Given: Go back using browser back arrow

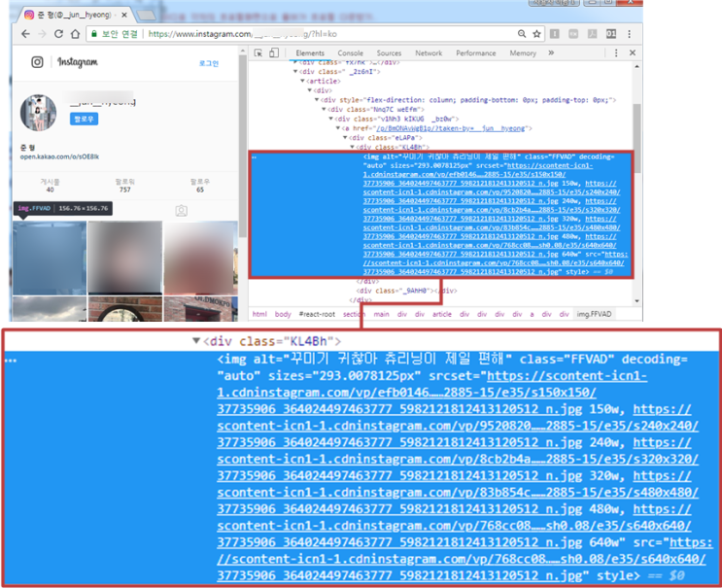Looking at the screenshot, I should coord(26,34).
